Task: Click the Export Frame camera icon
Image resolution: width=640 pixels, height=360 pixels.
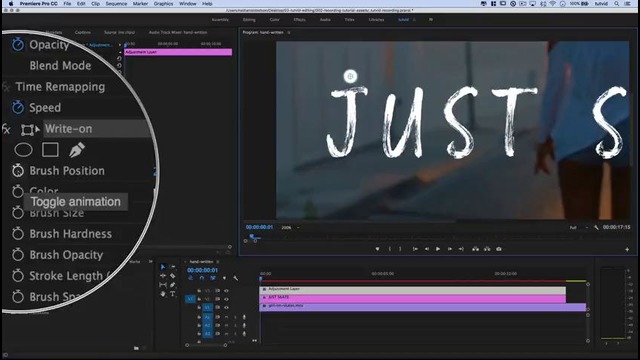Action: [499, 249]
